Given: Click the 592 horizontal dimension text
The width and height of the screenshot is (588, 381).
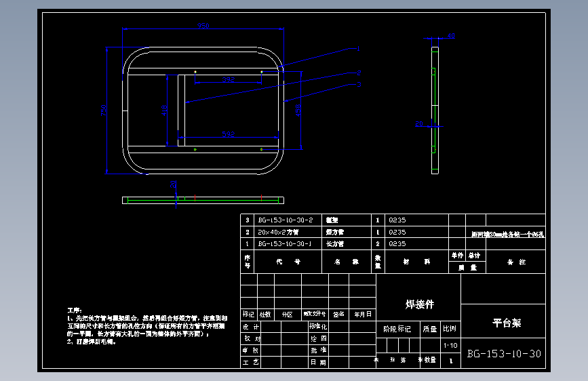Looking at the screenshot, I should click(228, 134).
